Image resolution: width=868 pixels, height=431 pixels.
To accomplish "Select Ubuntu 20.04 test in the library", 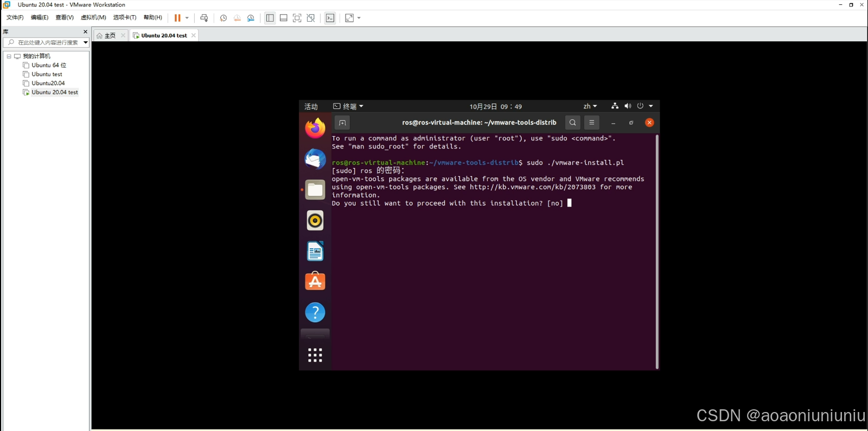I will coord(54,92).
